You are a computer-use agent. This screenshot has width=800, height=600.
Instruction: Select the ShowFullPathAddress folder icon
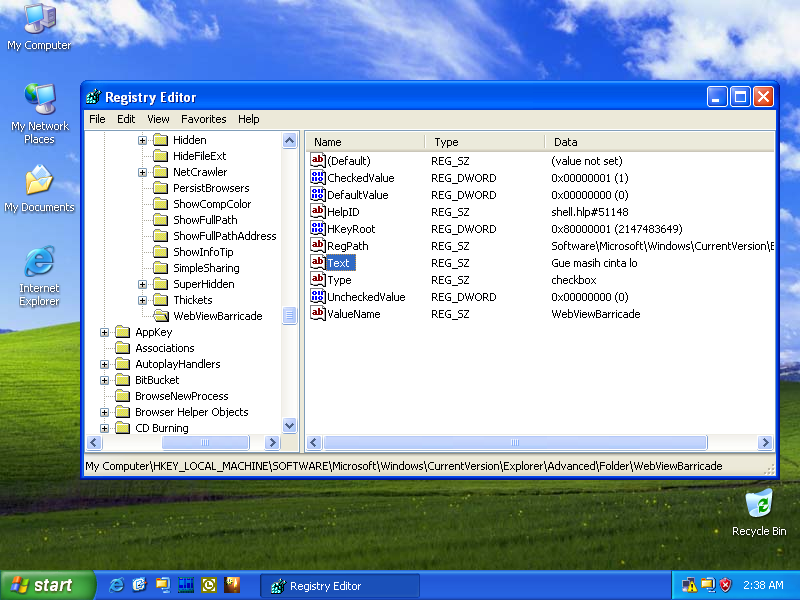click(160, 236)
